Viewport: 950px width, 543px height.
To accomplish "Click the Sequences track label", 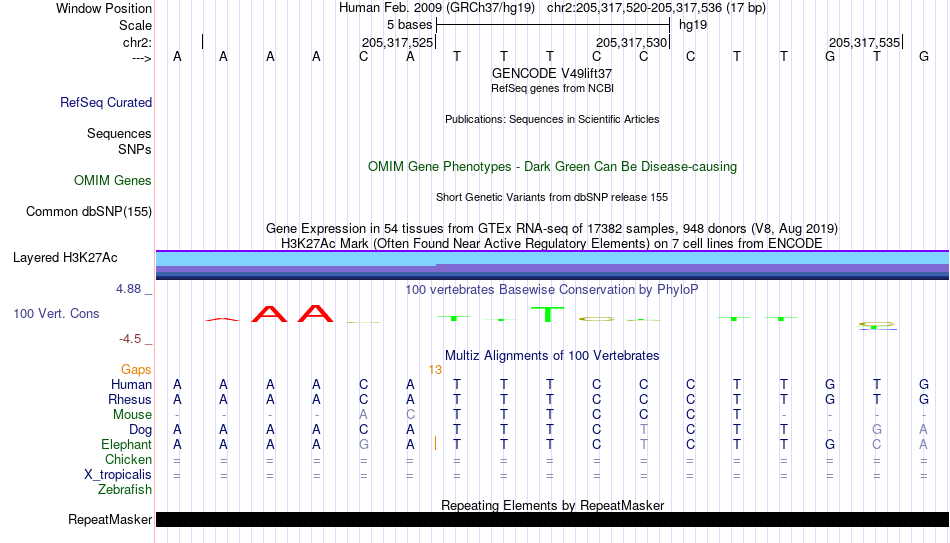I will pyautogui.click(x=119, y=133).
